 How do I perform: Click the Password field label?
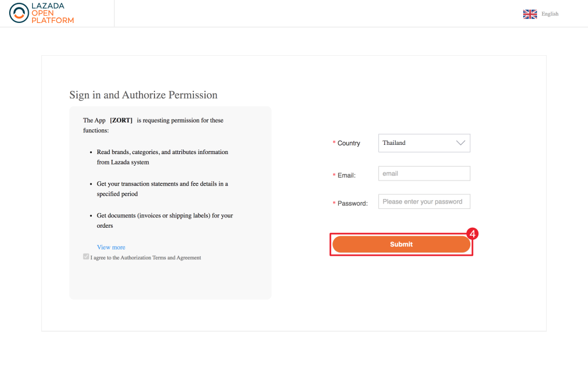coord(353,204)
